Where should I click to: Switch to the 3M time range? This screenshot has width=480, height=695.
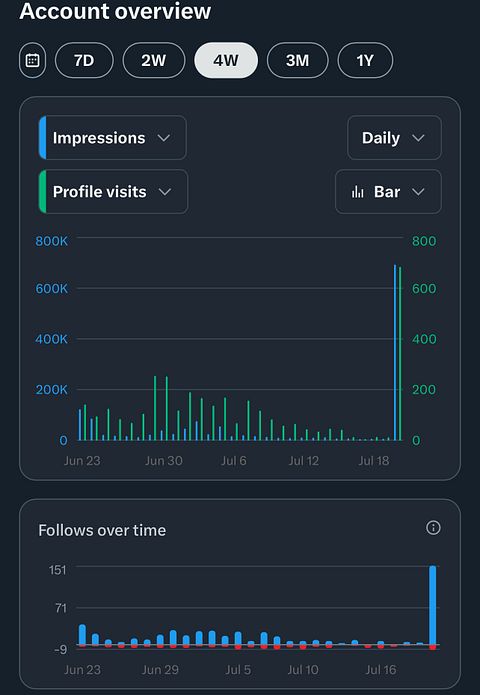tap(297, 60)
